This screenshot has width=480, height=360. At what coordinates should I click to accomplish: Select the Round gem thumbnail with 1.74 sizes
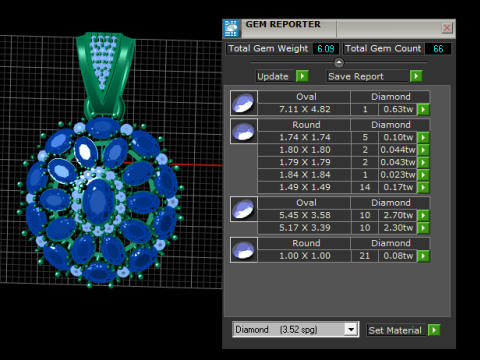(x=244, y=131)
